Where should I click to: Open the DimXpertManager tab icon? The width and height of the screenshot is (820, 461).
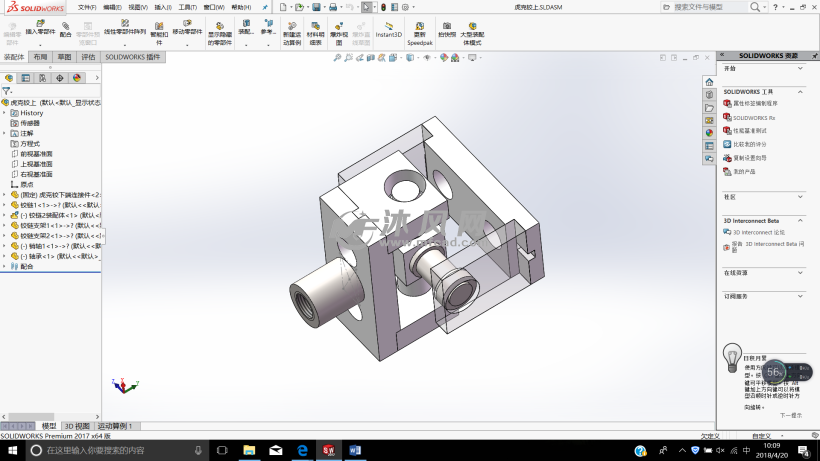(x=60, y=78)
